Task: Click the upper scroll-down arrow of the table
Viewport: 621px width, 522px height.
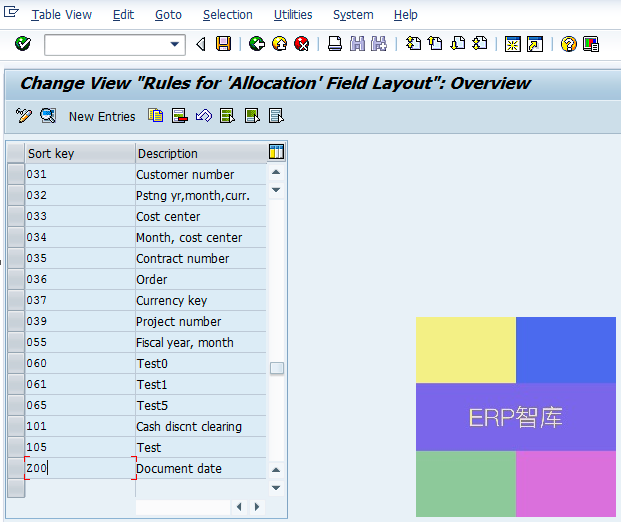Action: pyautogui.click(x=276, y=190)
